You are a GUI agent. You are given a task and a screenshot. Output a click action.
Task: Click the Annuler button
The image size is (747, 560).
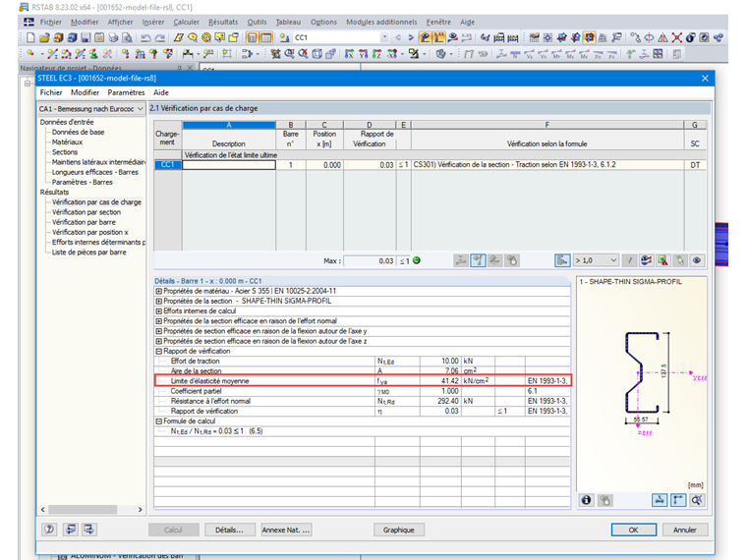coord(685,530)
